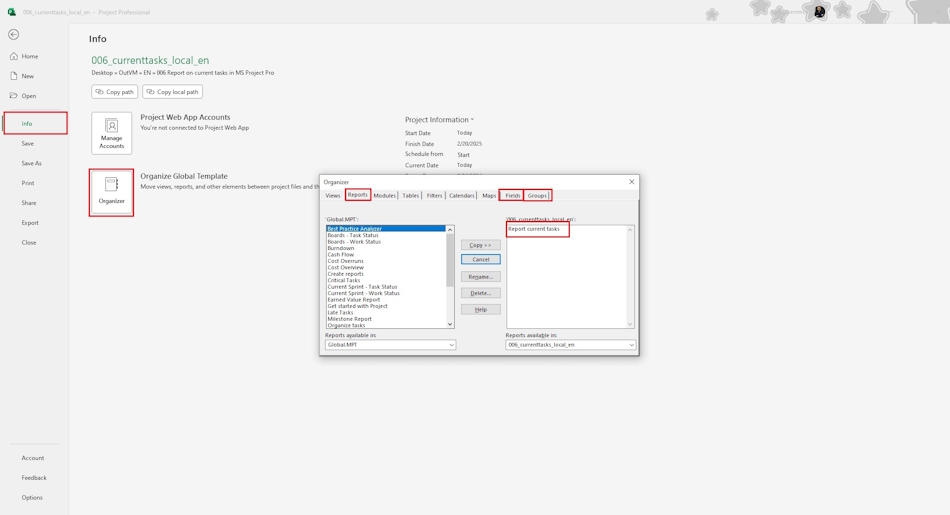Click the Cancel button in Organizer
The height and width of the screenshot is (515, 950).
click(x=480, y=259)
